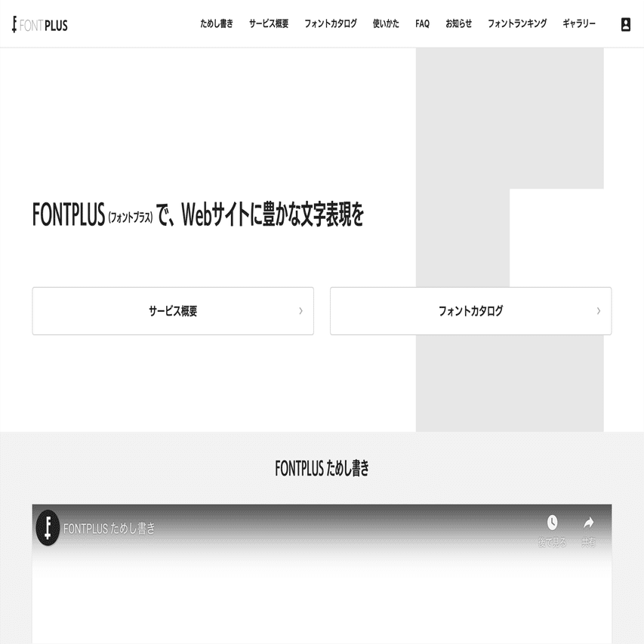Open the user account icon
The width and height of the screenshot is (644, 644).
pos(626,24)
